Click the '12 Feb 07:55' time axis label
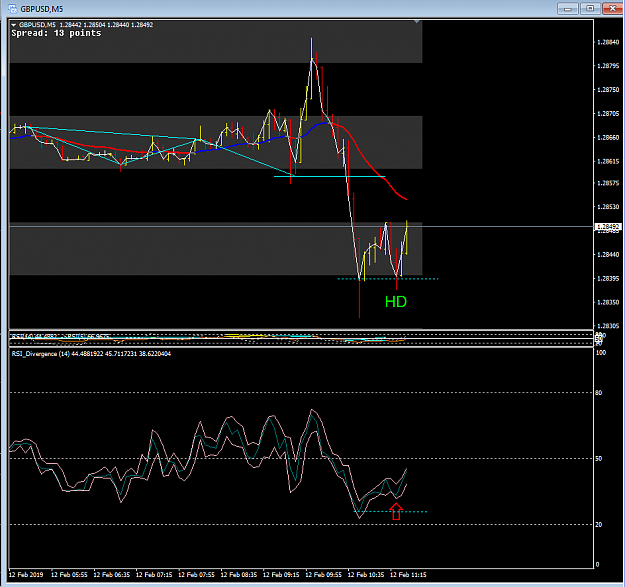 pos(196,575)
